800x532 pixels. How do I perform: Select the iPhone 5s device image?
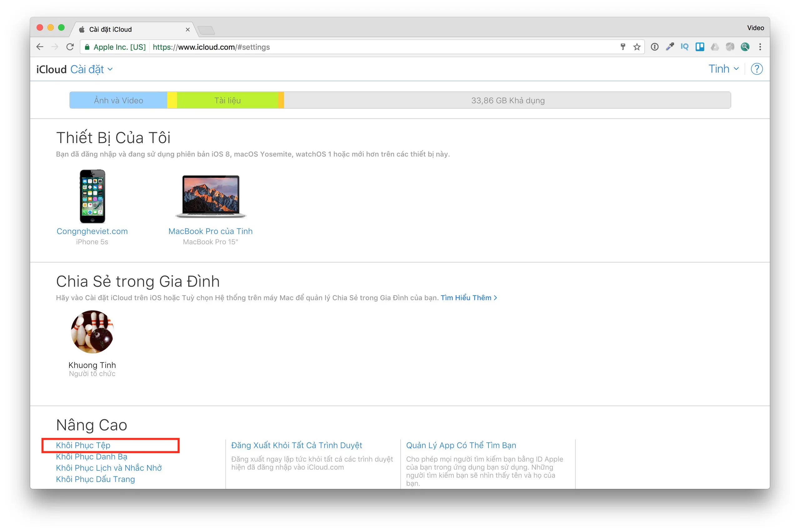pyautogui.click(x=92, y=196)
